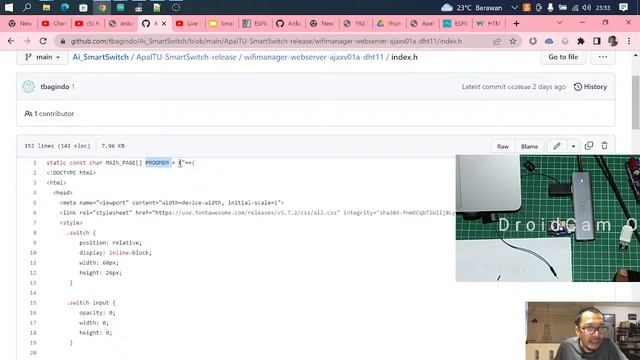This screenshot has height=360, width=640.
Task: Launch Microsoft Edge from the taskbar
Action: 65,7
